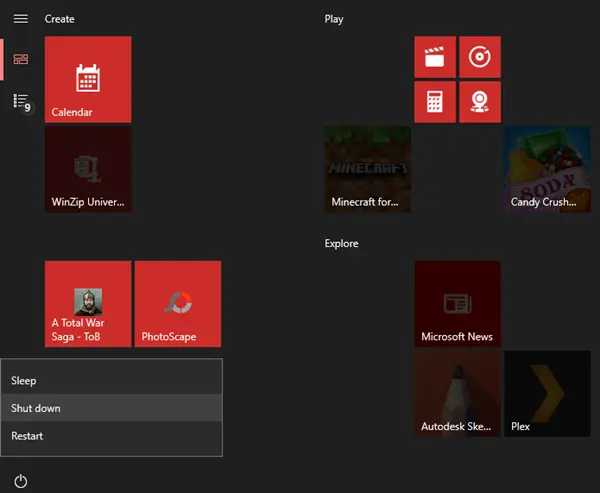Click the Create group heading

tap(60, 19)
